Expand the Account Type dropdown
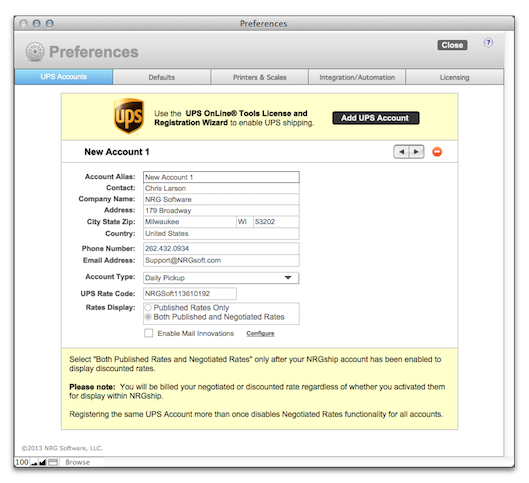This screenshot has height=483, width=529. coord(221,278)
